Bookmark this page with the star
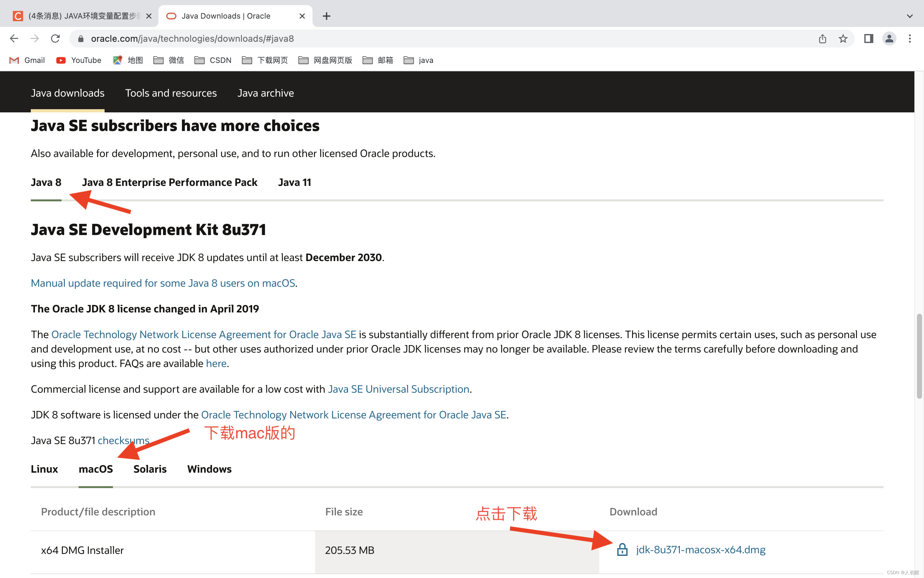Viewport: 924px width, 578px height. (x=843, y=39)
